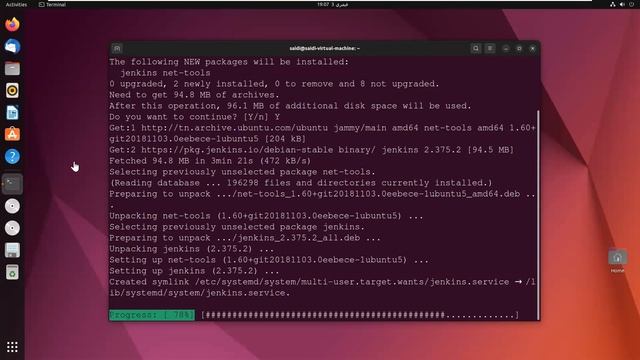The height and width of the screenshot is (360, 640).
Task: Click 'Fetched 94.8 MB in 3min 21s' line
Action: 210,161
